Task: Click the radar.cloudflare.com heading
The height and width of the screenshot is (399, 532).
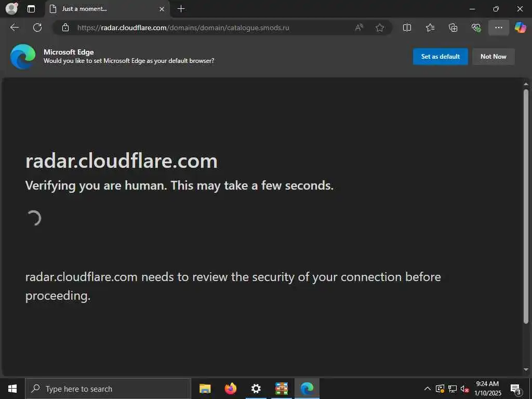Action: click(122, 161)
